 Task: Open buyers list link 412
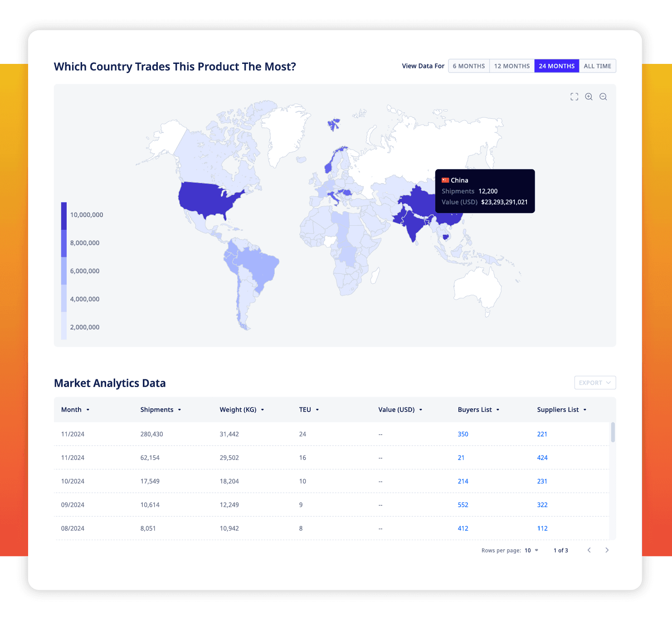point(463,528)
